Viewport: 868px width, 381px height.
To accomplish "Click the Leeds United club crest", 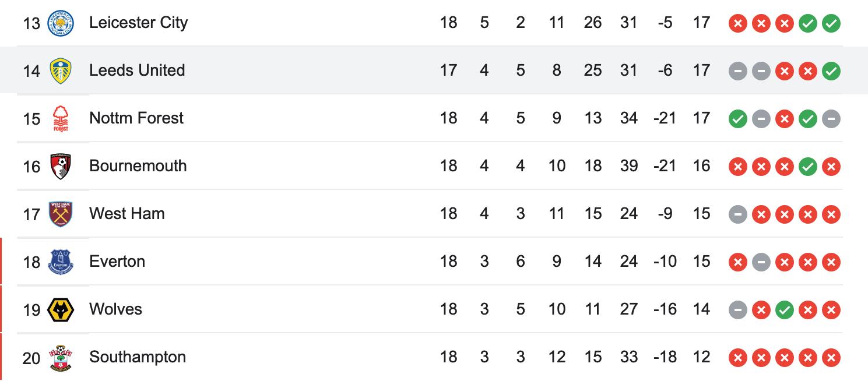I will (61, 71).
